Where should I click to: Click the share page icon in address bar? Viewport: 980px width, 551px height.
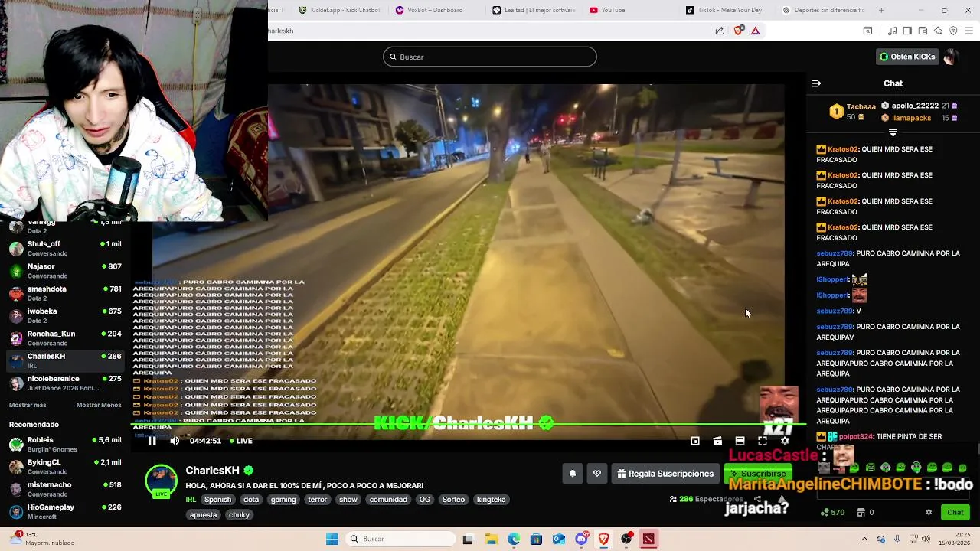[x=720, y=31]
